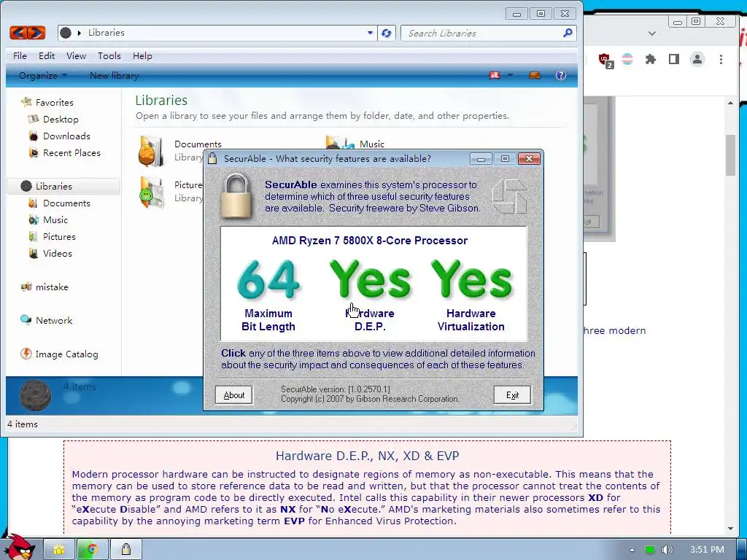Click the 3:51 PM clock
747x560 pixels.
(x=707, y=550)
